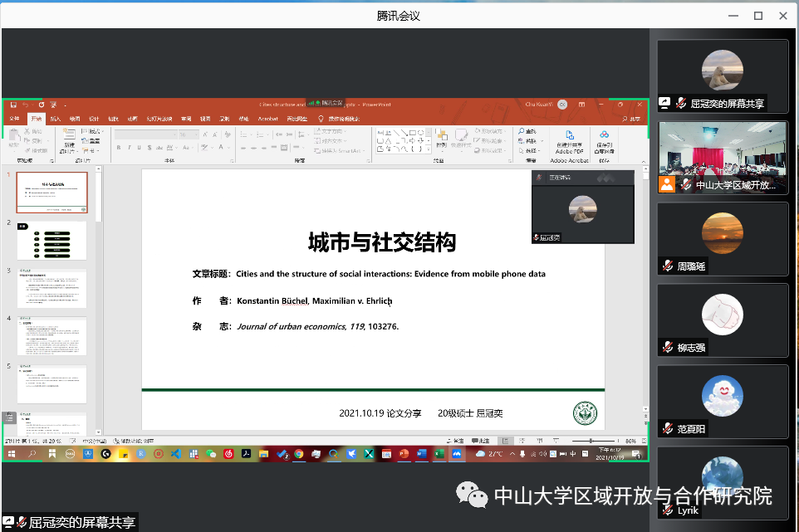Adjust the zoom slider in the status bar
Image resolution: width=799 pixels, height=532 pixels.
(x=591, y=441)
